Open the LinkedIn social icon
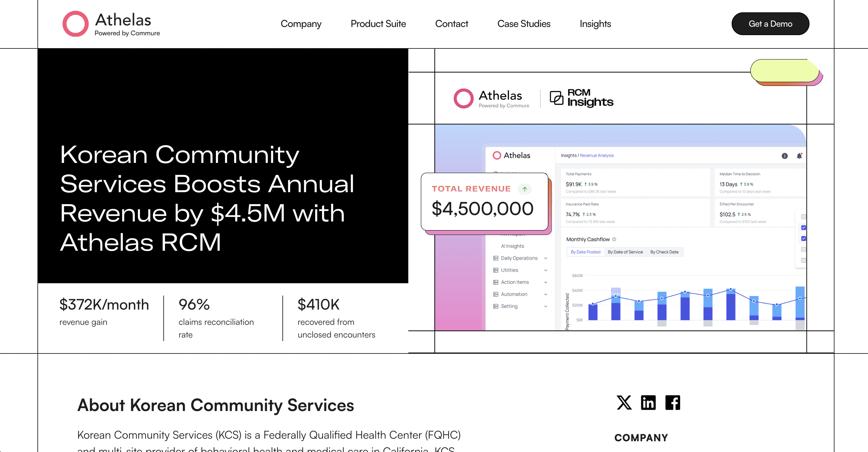Screen dimensions: 868x452 648,403
